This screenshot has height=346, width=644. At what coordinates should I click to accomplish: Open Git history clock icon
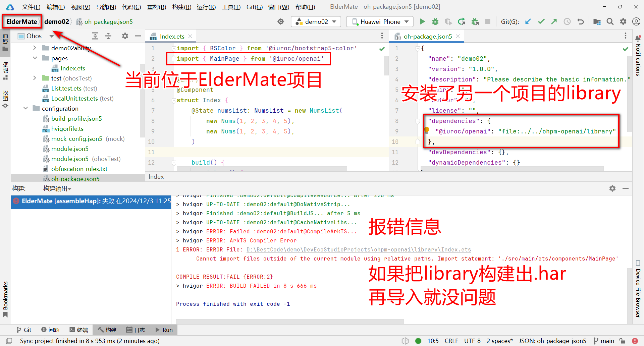tap(567, 22)
